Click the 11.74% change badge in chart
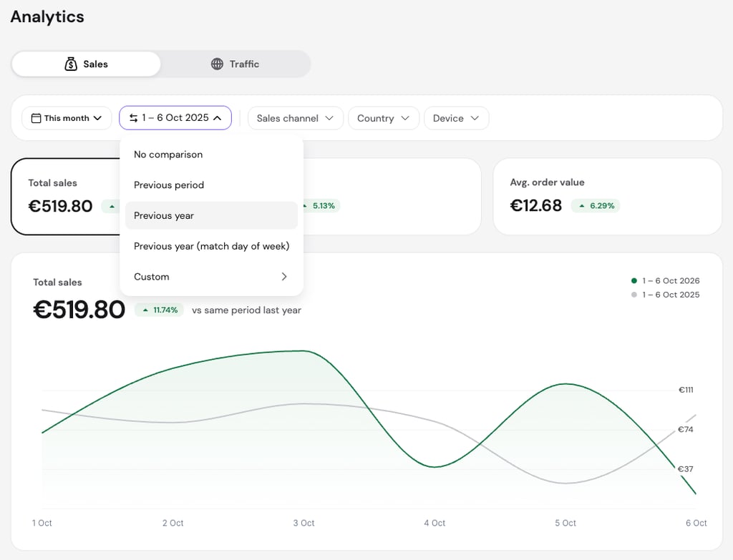Screen dimensions: 733x560 coord(159,310)
